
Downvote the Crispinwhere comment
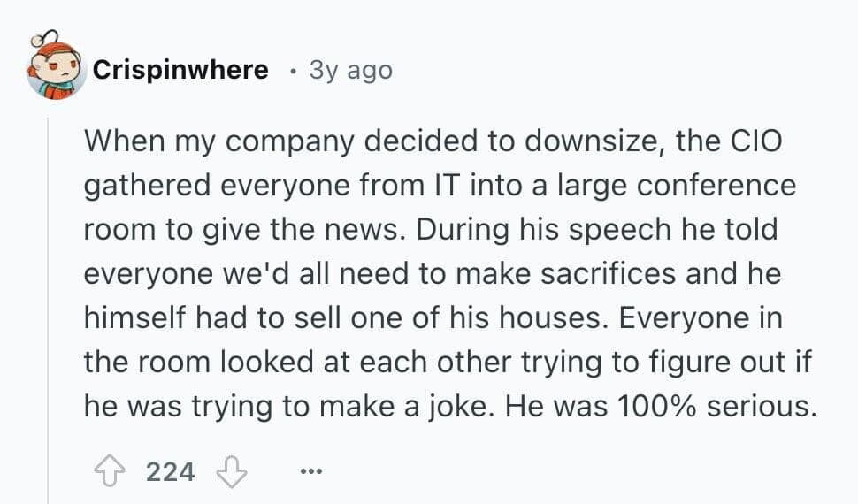click(232, 471)
